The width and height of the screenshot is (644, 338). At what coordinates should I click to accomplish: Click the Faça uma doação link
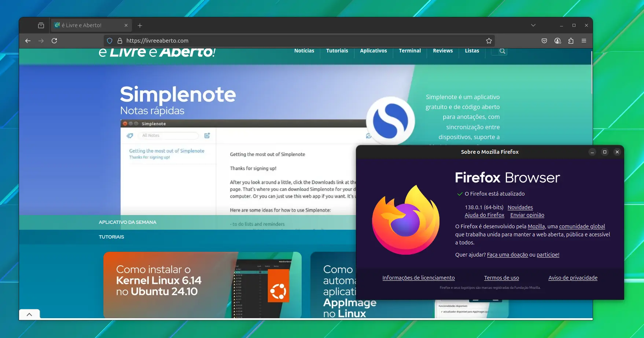tap(507, 255)
